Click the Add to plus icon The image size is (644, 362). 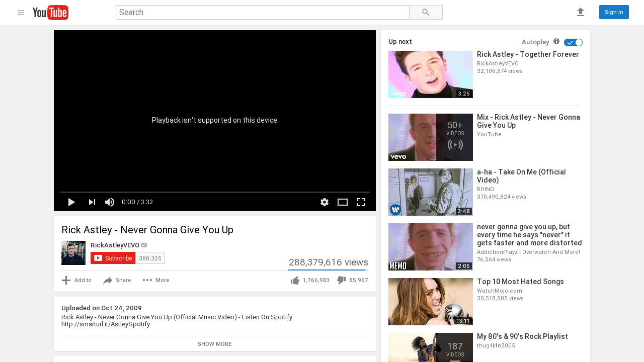[66, 280]
